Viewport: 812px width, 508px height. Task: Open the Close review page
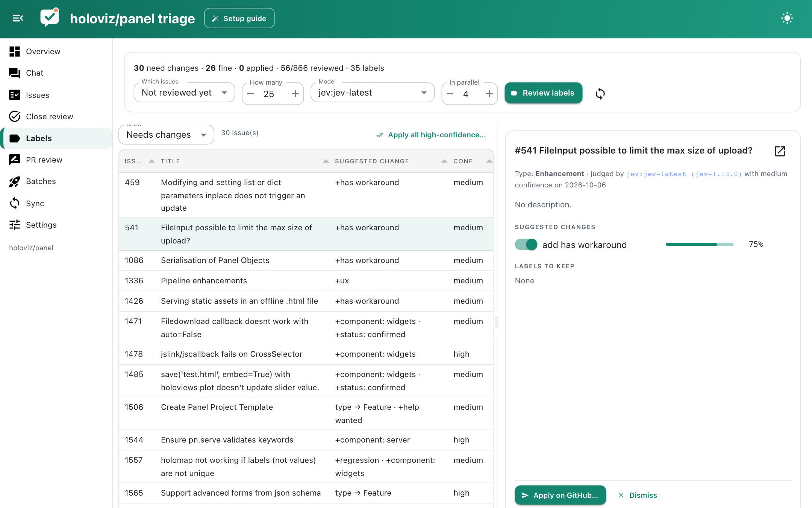[56, 117]
